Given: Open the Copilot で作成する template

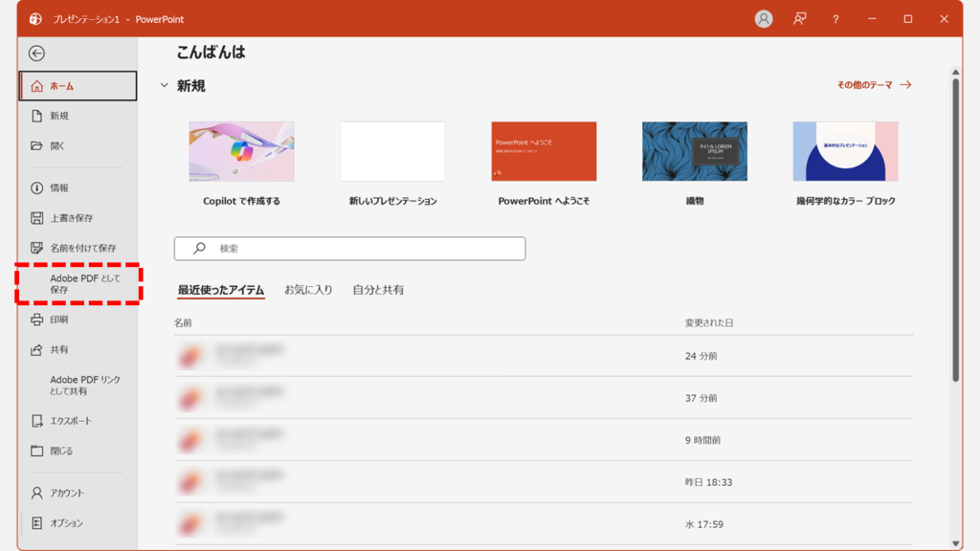Looking at the screenshot, I should click(x=241, y=151).
